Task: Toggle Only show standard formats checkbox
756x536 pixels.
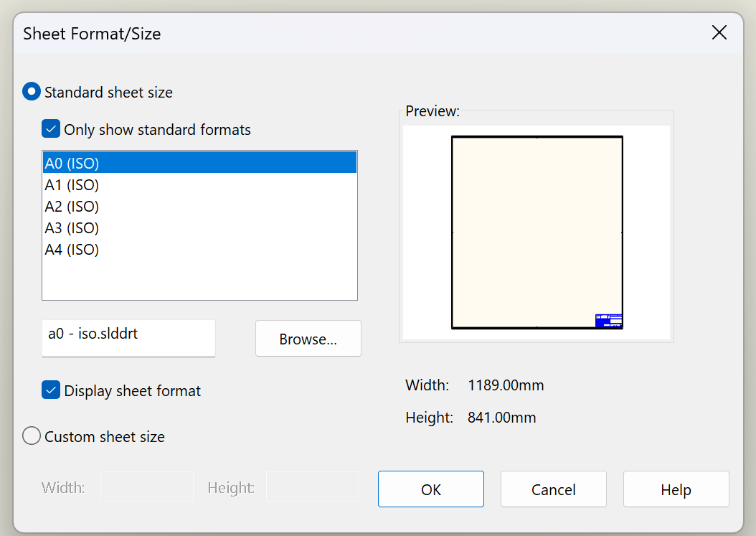Action: coord(51,130)
